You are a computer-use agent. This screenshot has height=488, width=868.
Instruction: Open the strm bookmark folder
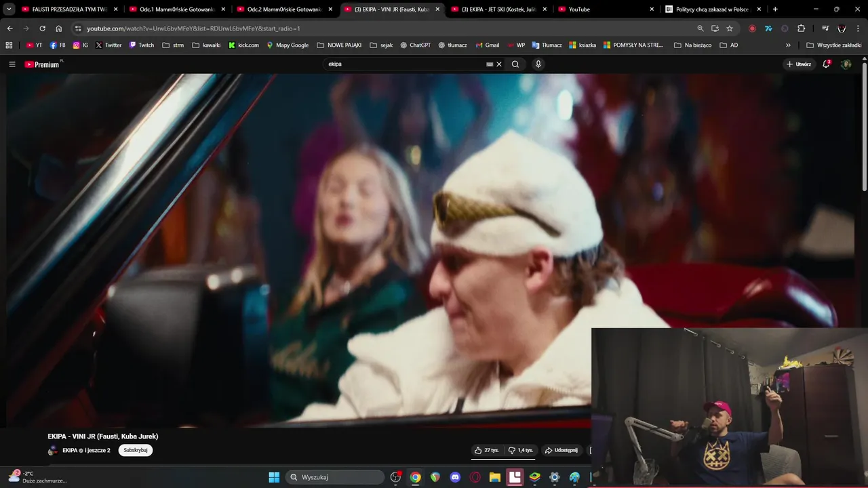pyautogui.click(x=173, y=45)
